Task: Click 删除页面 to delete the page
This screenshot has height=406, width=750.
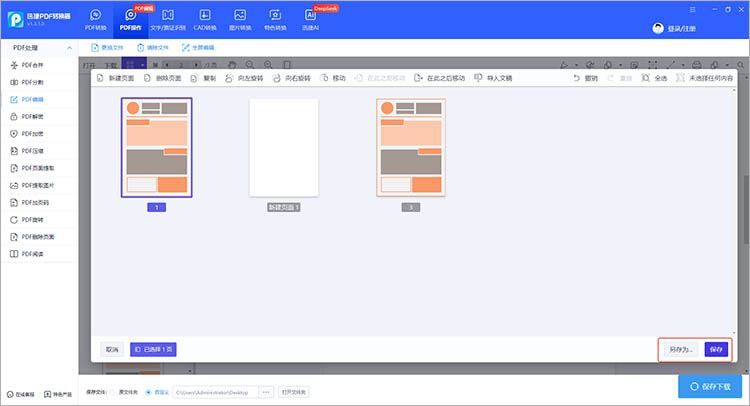Action: [165, 77]
